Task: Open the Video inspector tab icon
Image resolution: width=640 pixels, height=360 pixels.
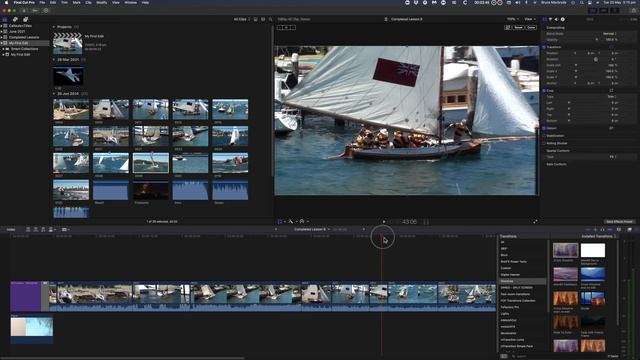Action: [x=544, y=19]
